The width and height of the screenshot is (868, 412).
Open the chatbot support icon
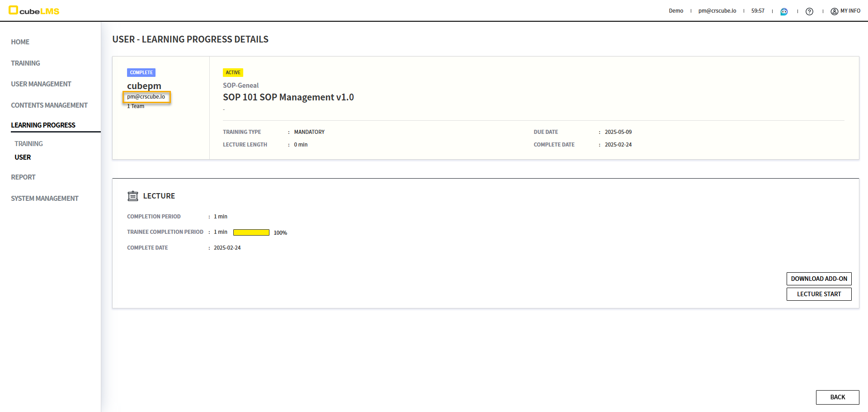pos(784,11)
